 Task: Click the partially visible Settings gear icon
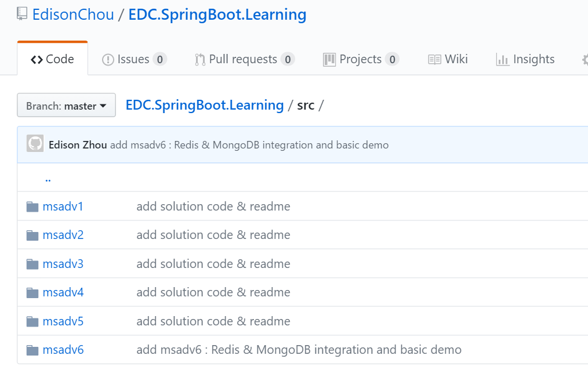(x=585, y=60)
